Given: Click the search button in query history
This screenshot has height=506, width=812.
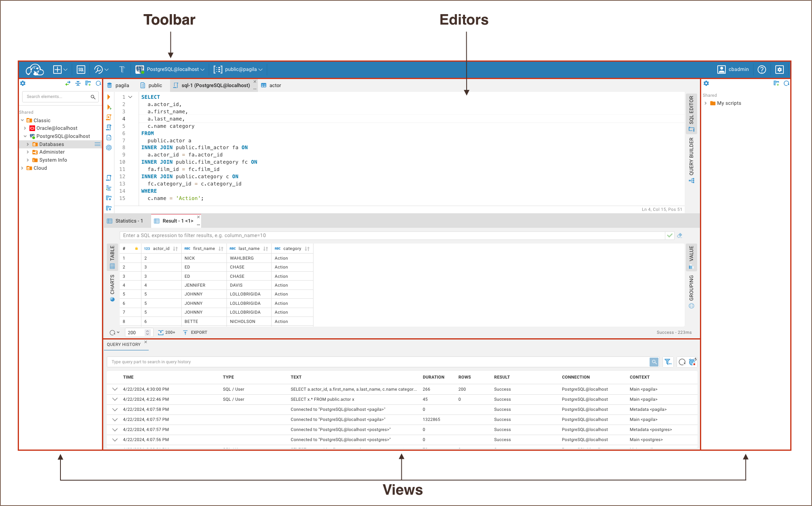Looking at the screenshot, I should 654,362.
